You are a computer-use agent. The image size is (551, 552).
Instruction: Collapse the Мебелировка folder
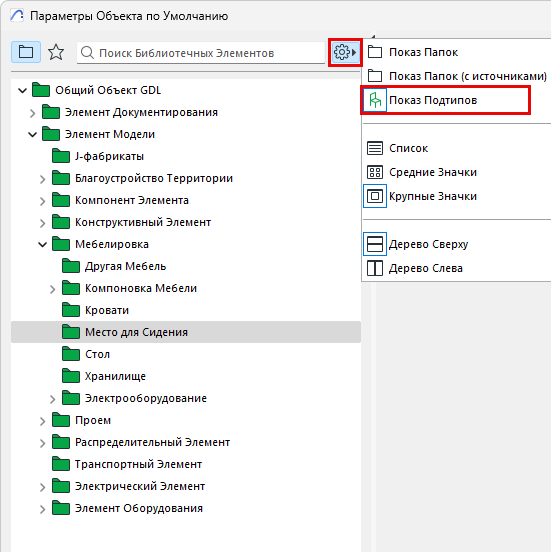(42, 244)
